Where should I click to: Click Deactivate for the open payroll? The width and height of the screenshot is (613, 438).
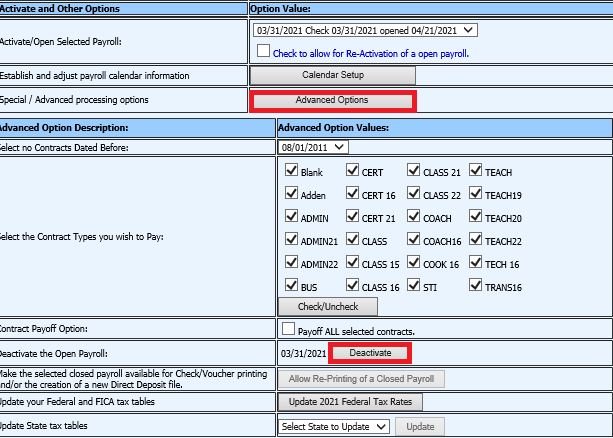coord(369,353)
